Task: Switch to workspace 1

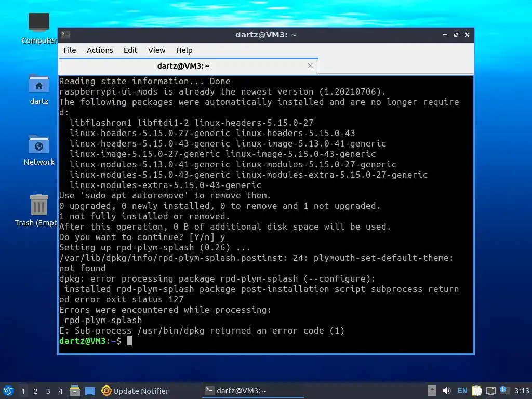Action: [23, 391]
